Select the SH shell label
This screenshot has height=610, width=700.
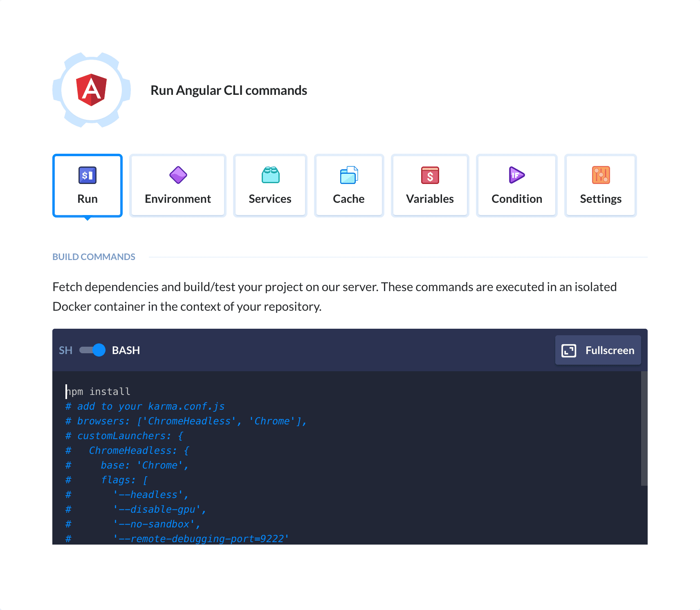(x=65, y=350)
